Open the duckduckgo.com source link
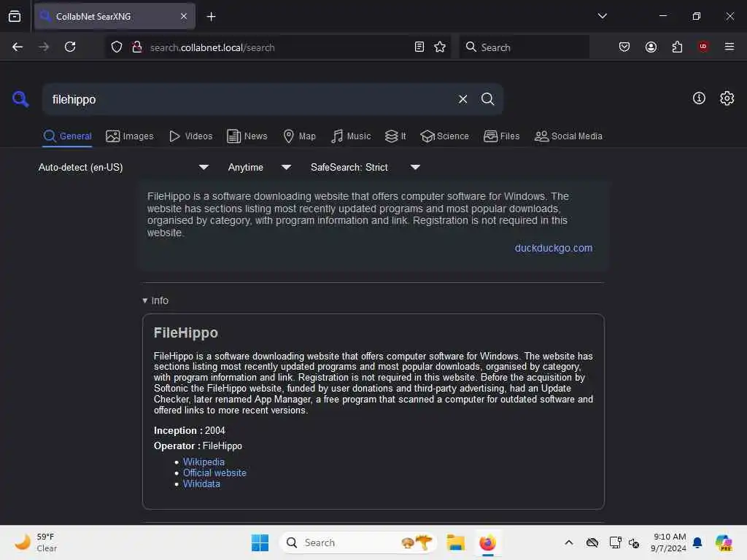The height and width of the screenshot is (560, 747). [x=554, y=248]
